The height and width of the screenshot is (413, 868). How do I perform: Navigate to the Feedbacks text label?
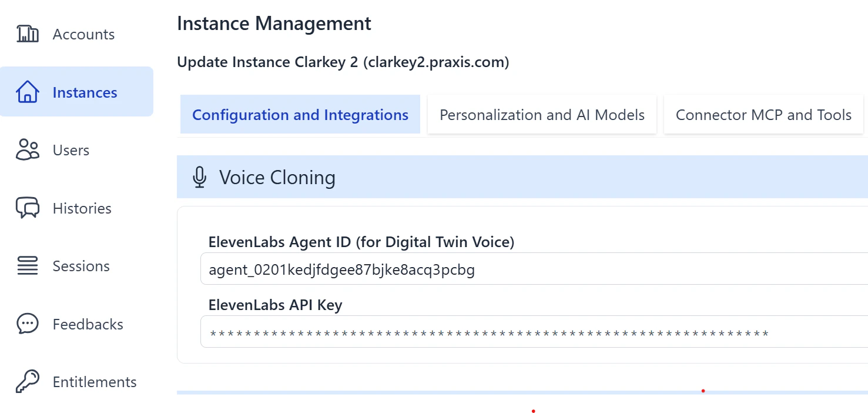88,324
